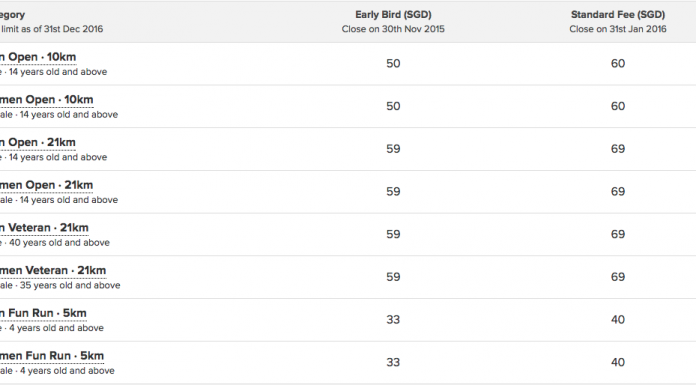The width and height of the screenshot is (696, 385).
Task: Select the Women Fun Run 5km category
Action: pyautogui.click(x=52, y=356)
